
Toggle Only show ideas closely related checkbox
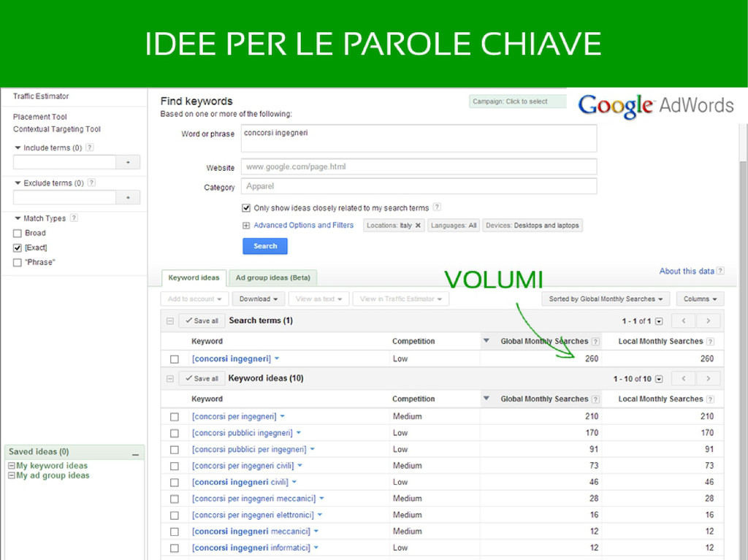(x=246, y=208)
